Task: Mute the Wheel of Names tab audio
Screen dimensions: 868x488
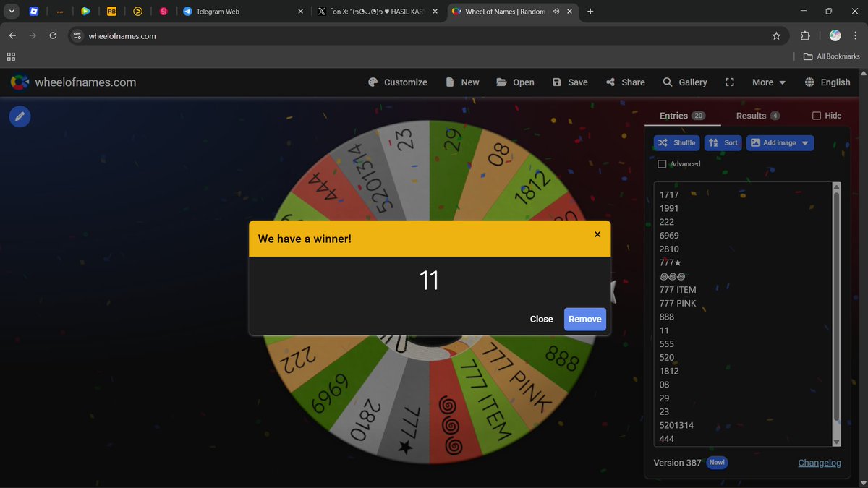Action: click(556, 12)
